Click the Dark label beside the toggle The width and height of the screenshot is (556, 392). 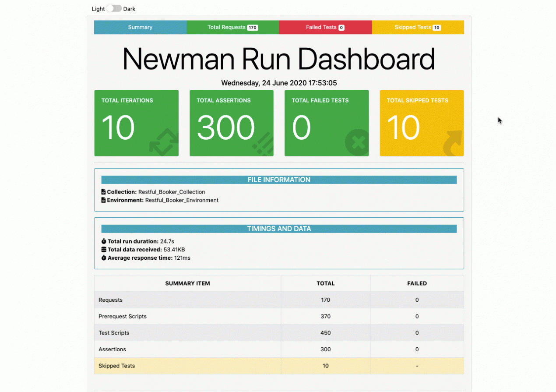pos(129,9)
